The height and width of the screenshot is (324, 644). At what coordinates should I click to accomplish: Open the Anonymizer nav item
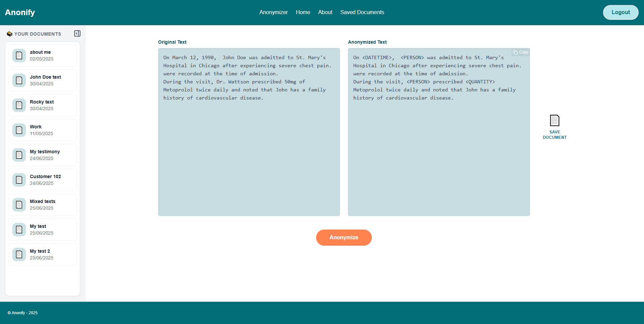pyautogui.click(x=274, y=12)
